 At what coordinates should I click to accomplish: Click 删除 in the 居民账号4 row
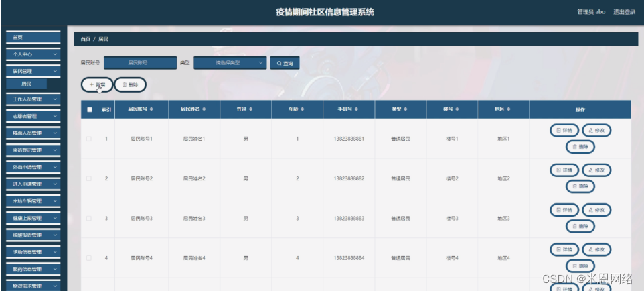[x=580, y=266]
